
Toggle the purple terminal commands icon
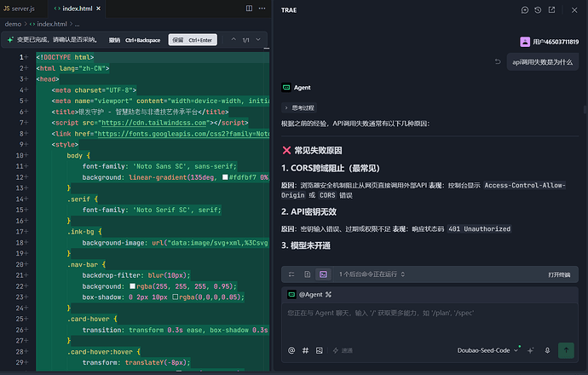[x=323, y=274]
